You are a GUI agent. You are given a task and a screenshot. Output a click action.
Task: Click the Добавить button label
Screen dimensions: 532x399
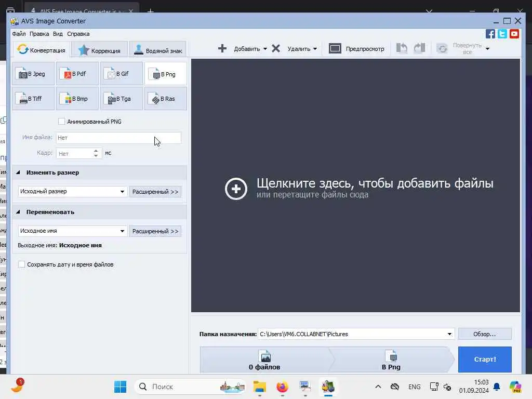click(x=247, y=49)
